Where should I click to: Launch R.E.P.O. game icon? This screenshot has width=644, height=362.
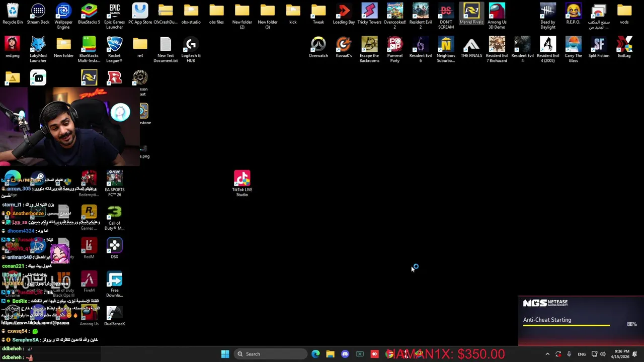coord(573,14)
